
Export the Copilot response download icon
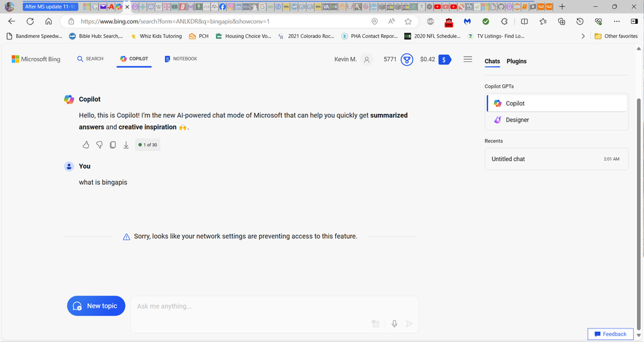coord(126,144)
